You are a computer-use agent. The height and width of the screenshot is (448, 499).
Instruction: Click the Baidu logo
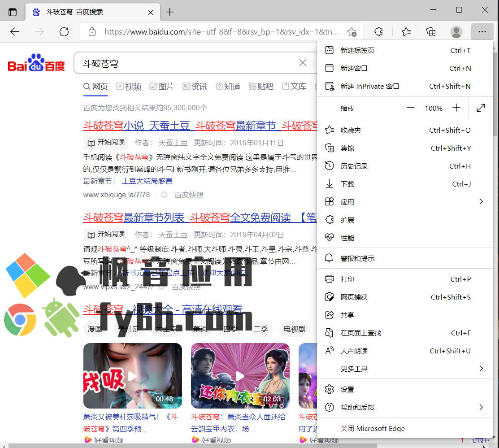pos(36,63)
